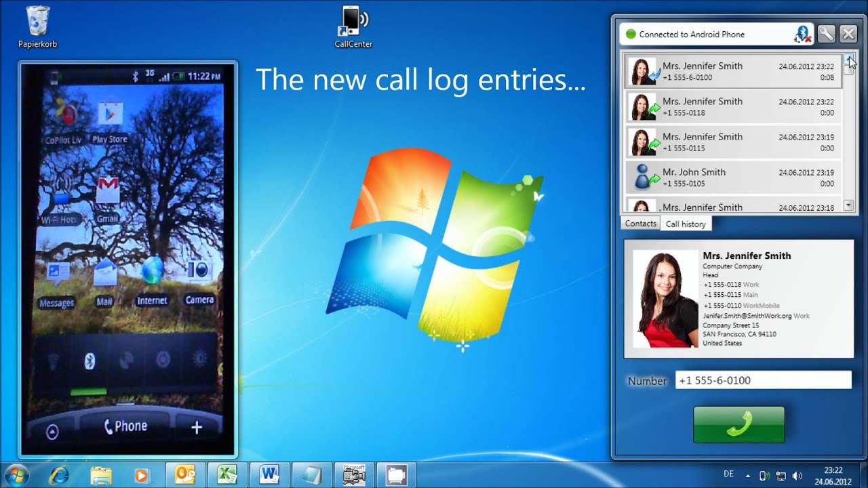The height and width of the screenshot is (488, 868).
Task: Show hidden system tray icons
Action: click(748, 476)
